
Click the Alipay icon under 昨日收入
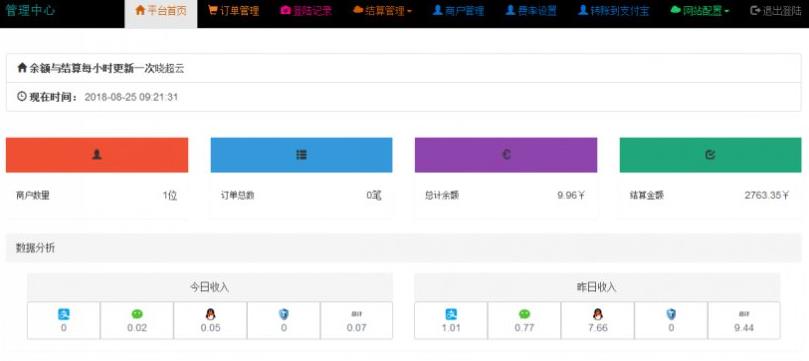click(451, 314)
